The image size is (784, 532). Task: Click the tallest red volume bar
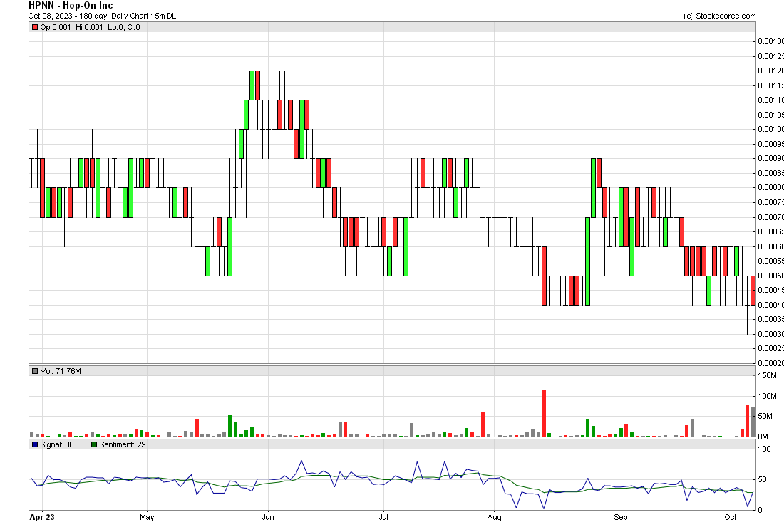(x=544, y=413)
